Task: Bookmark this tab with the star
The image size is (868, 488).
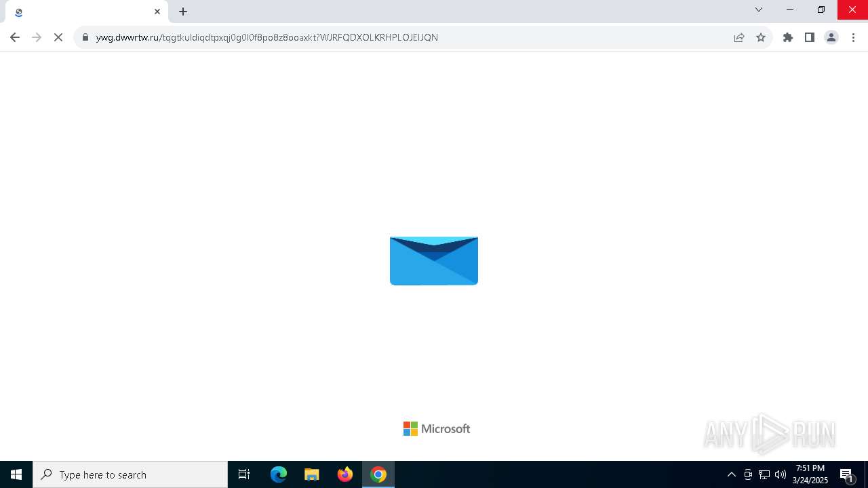Action: click(761, 37)
